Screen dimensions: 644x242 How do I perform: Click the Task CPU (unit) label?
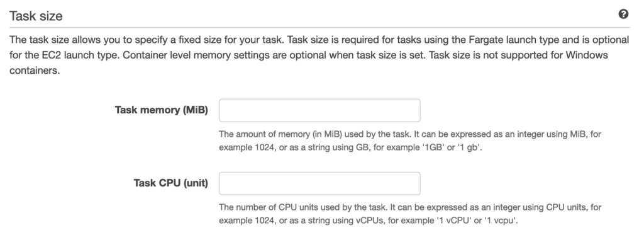pyautogui.click(x=171, y=183)
